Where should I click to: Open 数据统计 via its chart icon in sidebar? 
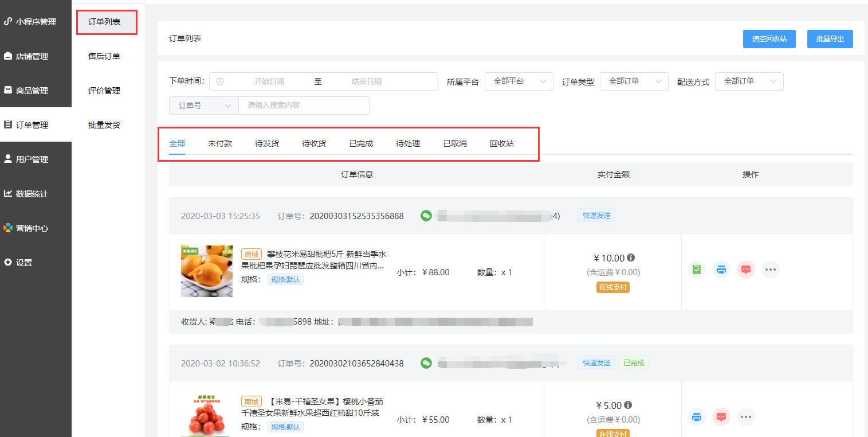[8, 194]
